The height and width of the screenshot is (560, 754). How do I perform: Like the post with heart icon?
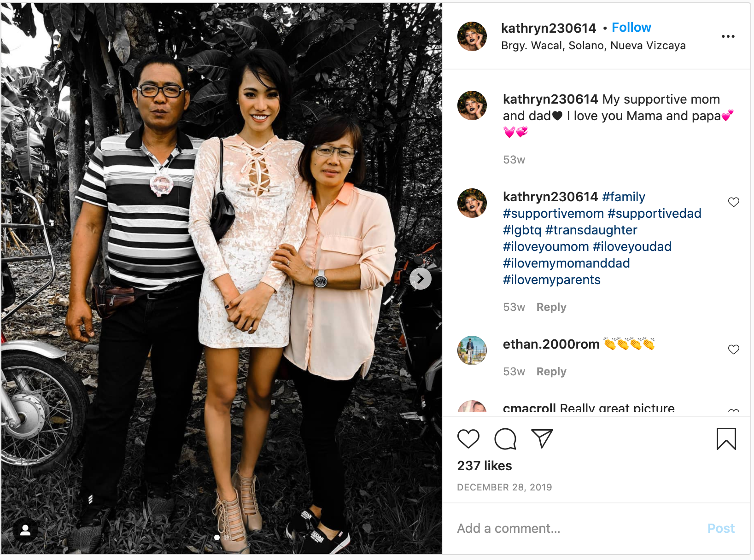(468, 439)
